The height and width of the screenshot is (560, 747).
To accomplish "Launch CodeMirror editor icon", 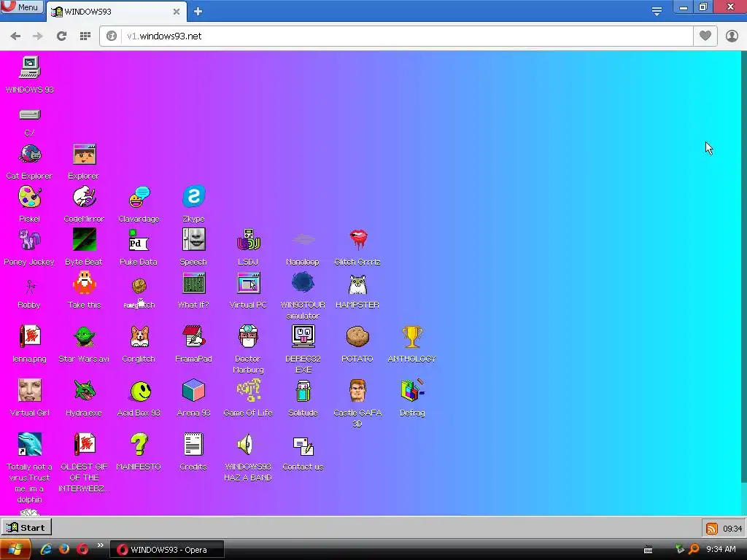I will (85, 197).
